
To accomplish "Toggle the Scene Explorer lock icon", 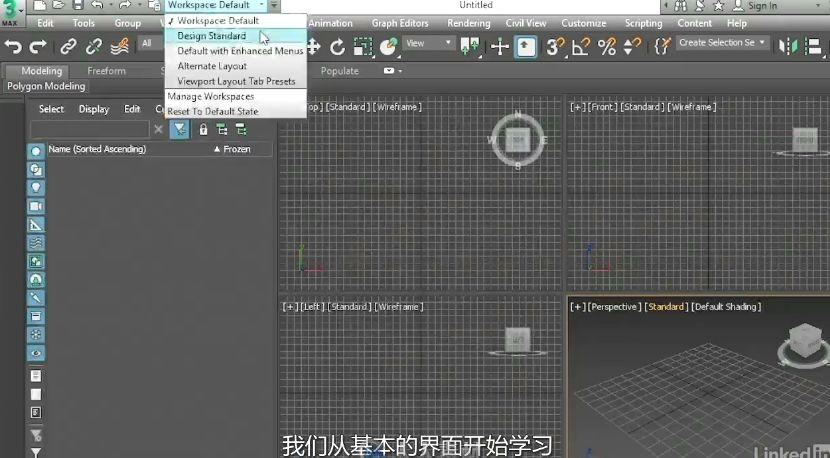I will pyautogui.click(x=203, y=129).
